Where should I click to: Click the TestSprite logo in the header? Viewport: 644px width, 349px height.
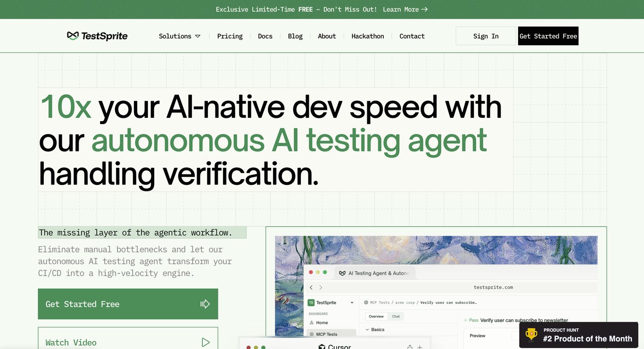tap(97, 36)
